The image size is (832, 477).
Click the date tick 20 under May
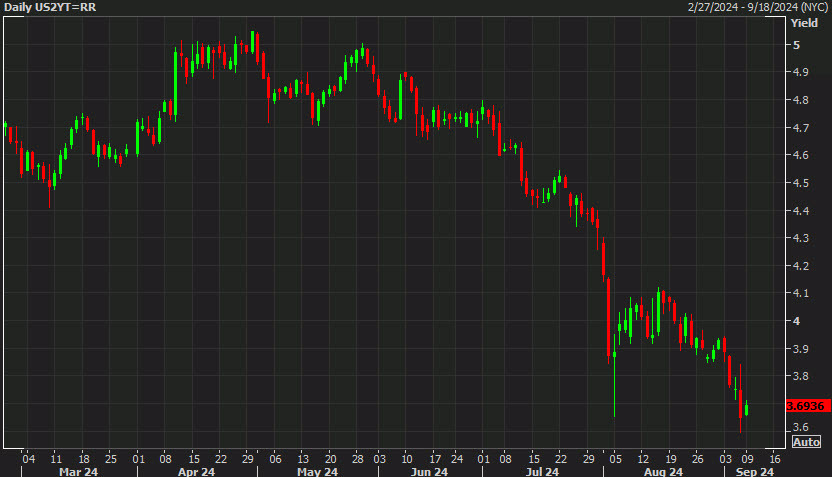point(331,459)
